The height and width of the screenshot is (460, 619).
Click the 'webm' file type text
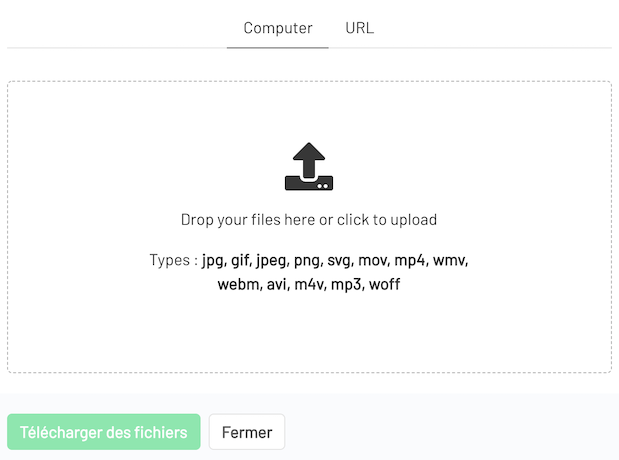point(238,284)
